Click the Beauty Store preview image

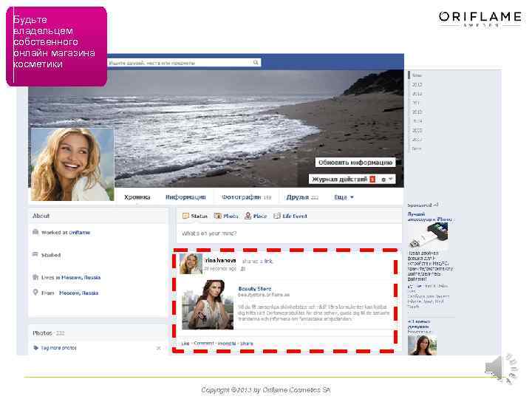coord(208,304)
